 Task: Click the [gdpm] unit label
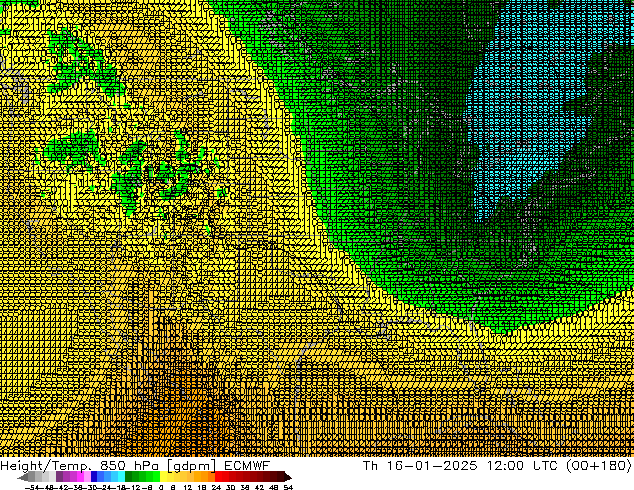[192, 466]
